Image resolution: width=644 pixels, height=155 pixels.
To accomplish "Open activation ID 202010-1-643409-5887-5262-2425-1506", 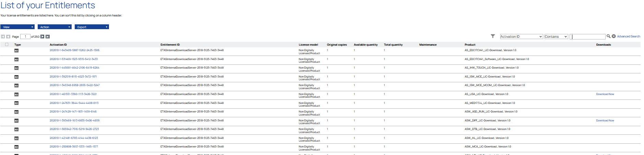I will [74, 50].
